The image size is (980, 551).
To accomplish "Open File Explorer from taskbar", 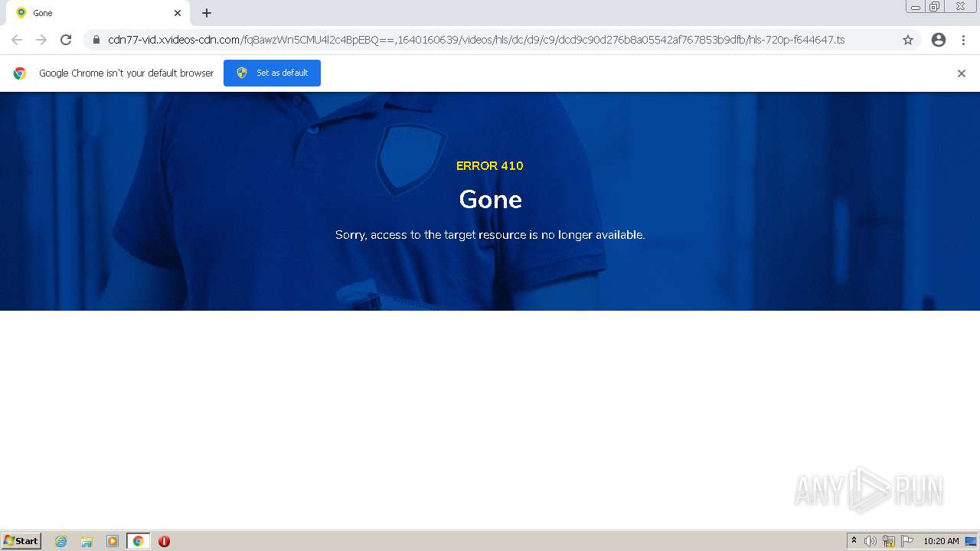I will click(x=87, y=541).
